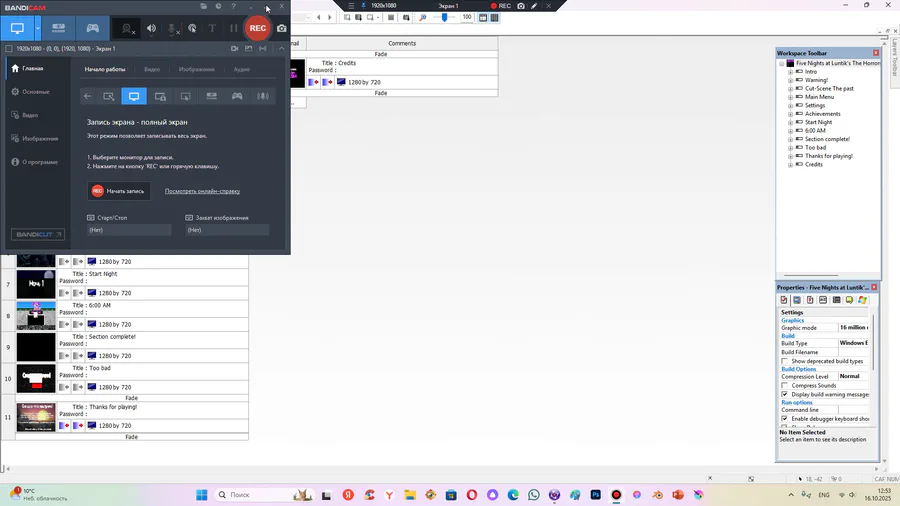Open Graphic mode value dropdown
Image resolution: width=900 pixels, height=506 pixels.
click(854, 328)
